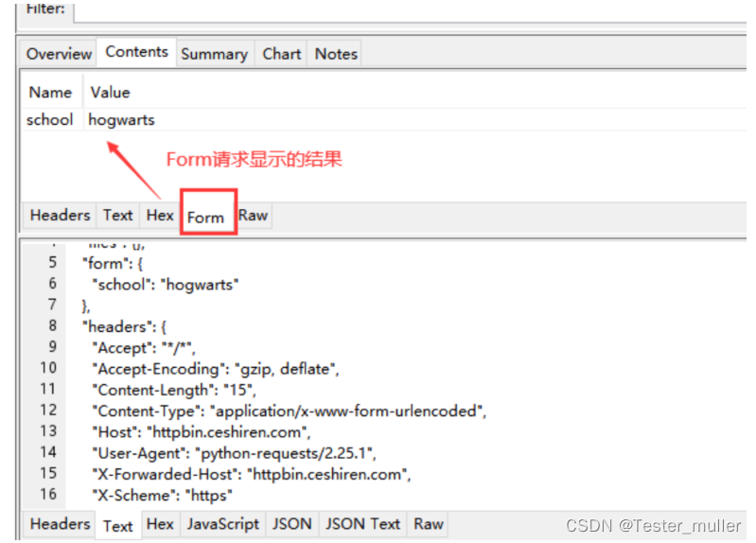Screen dimensions: 756x543
Task: Open the Overview tab
Action: pyautogui.click(x=59, y=54)
